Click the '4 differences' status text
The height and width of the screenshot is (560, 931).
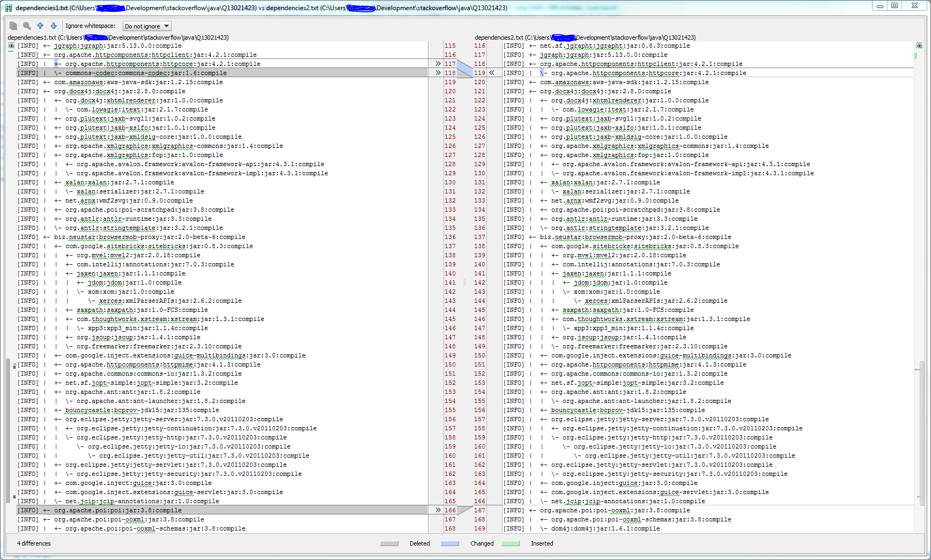[x=34, y=543]
